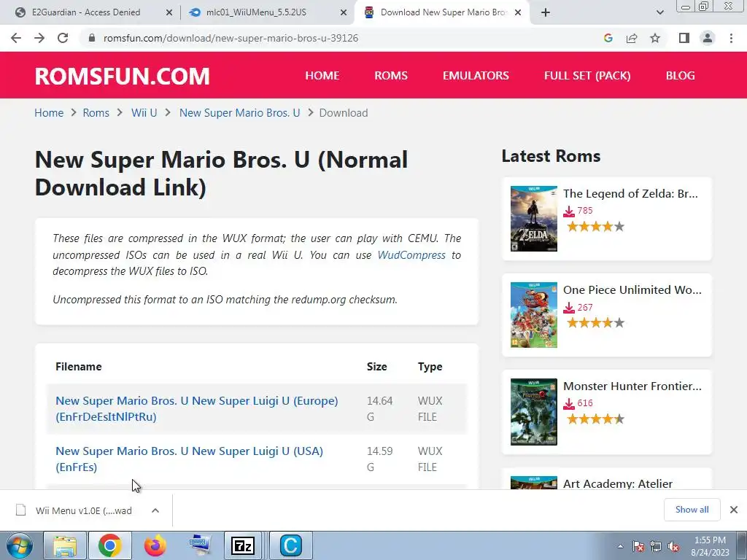Open FULL SET (PACK) navigation item
Viewport: 747px width, 560px height.
pyautogui.click(x=587, y=76)
